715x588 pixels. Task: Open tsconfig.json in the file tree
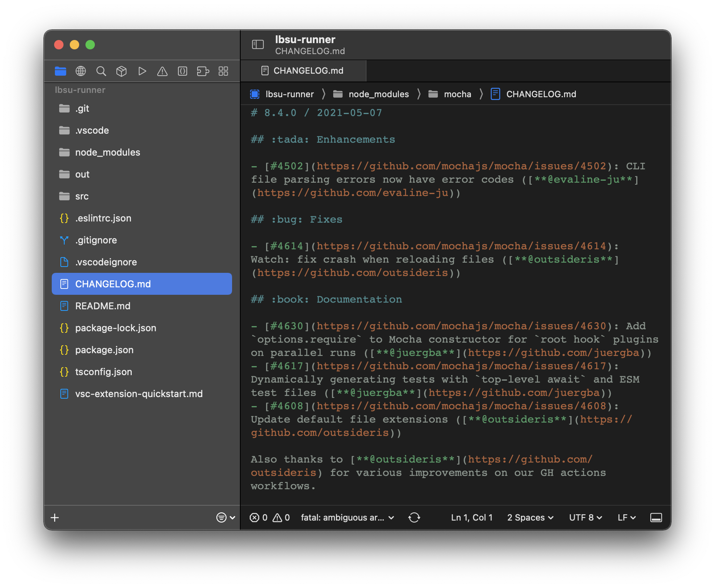(142, 372)
